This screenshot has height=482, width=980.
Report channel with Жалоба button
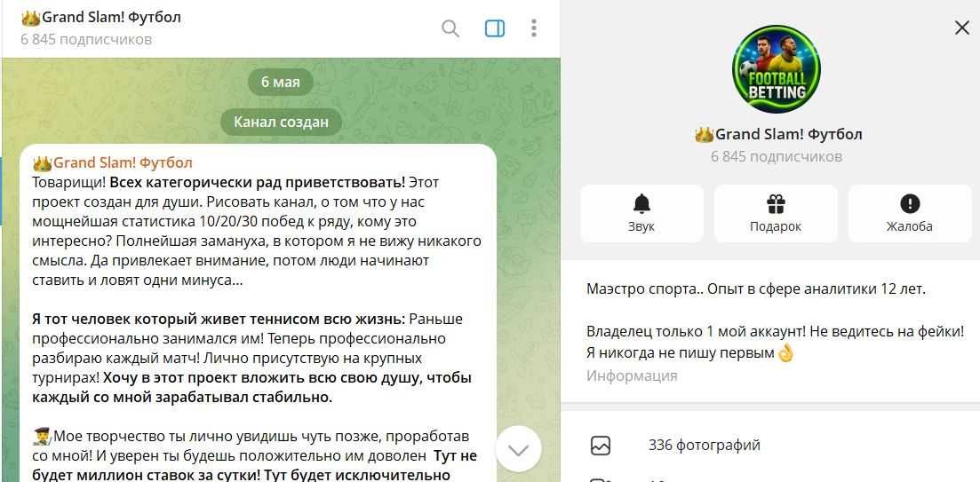click(910, 213)
